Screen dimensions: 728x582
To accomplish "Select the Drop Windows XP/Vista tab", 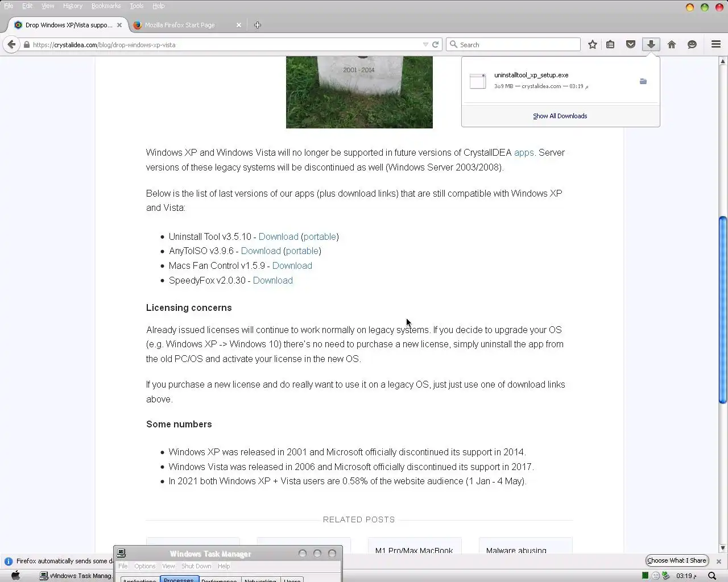I will [68, 25].
